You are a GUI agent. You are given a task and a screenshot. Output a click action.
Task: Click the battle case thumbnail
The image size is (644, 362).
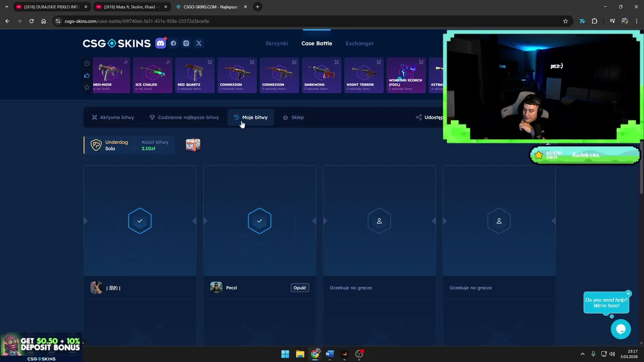pos(193,145)
